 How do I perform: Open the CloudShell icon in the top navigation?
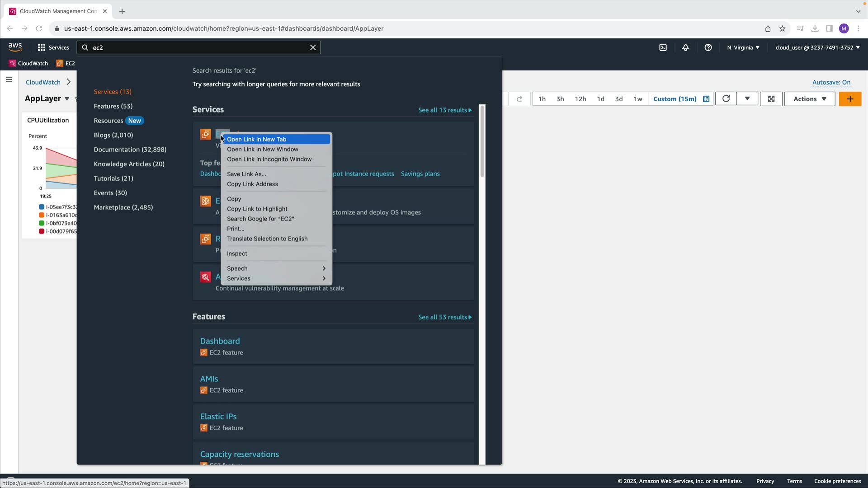coord(663,47)
